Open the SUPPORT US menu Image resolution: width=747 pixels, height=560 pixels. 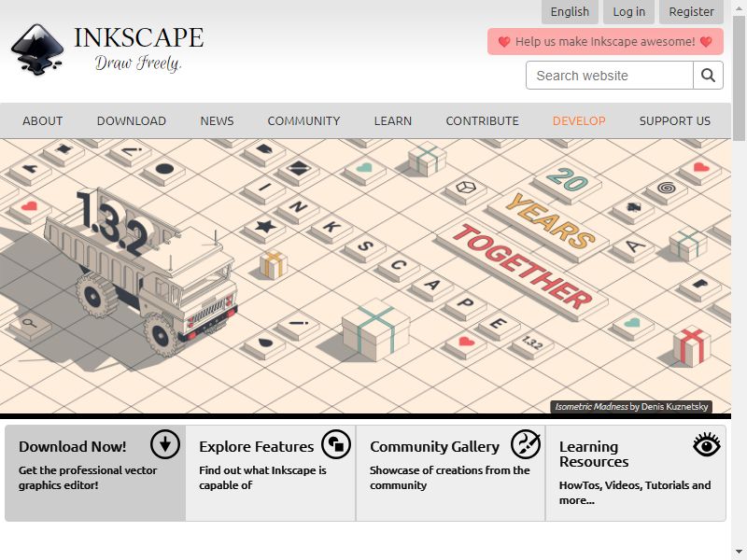pos(674,121)
